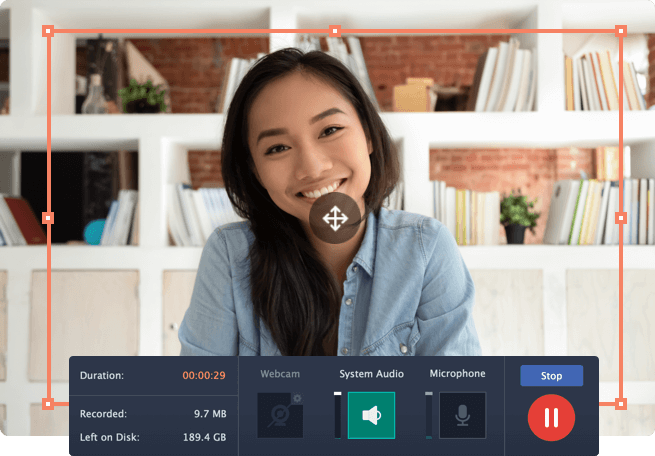This screenshot has width=655, height=456.
Task: Click the recorded size 9.7 MB
Action: click(210, 414)
